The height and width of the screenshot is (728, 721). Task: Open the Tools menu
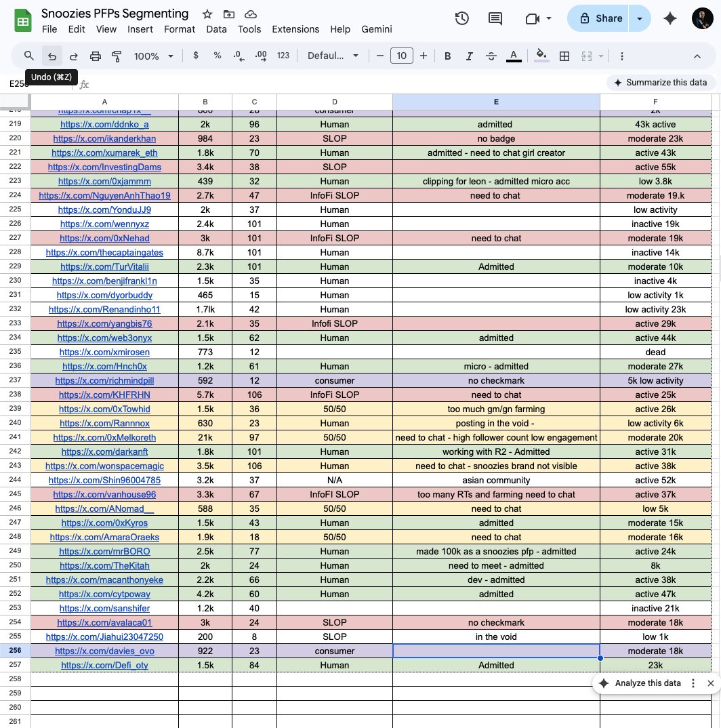coord(249,29)
